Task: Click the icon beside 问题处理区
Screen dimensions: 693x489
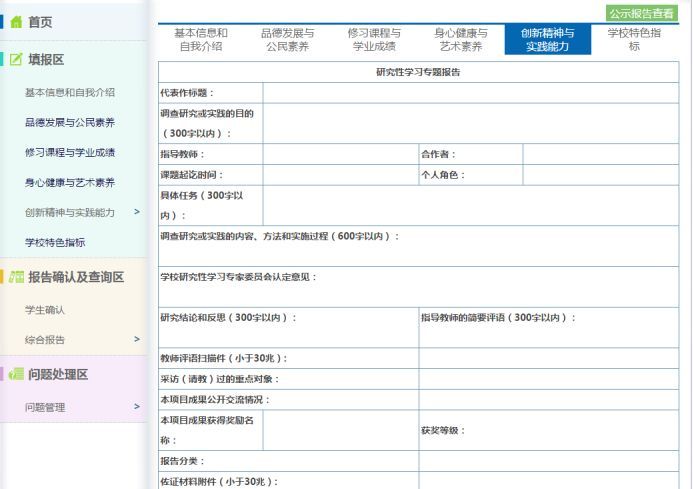Action: coord(15,375)
